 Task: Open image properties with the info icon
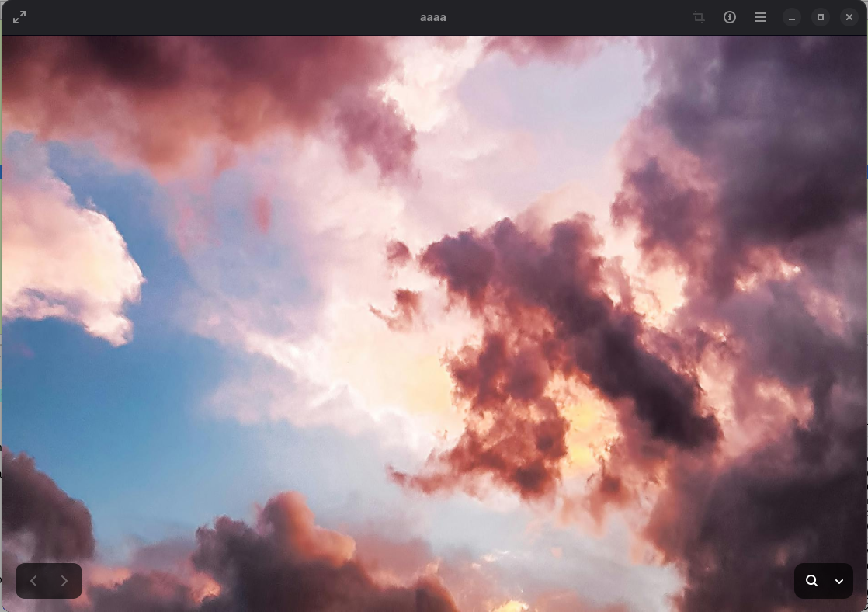point(730,17)
